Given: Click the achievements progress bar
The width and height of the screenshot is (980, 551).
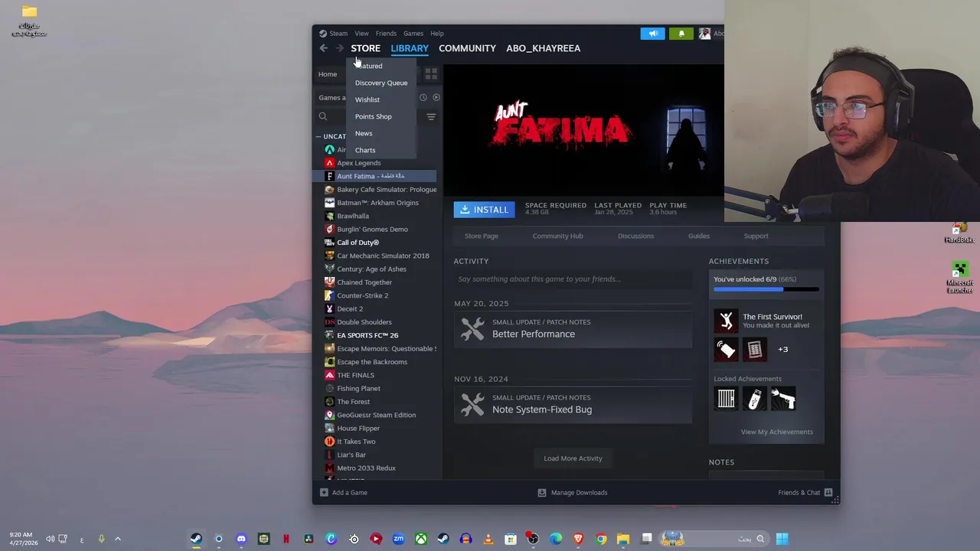Looking at the screenshot, I should point(766,289).
